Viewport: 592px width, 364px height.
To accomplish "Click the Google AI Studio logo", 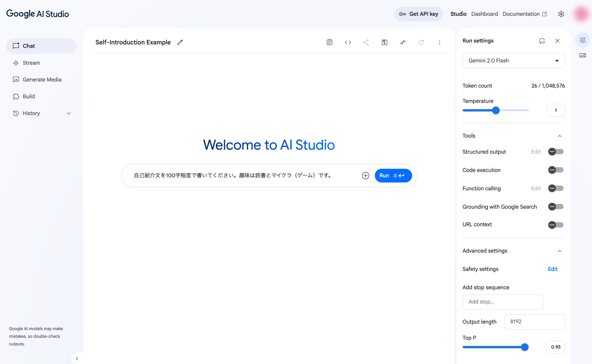I will tap(37, 14).
